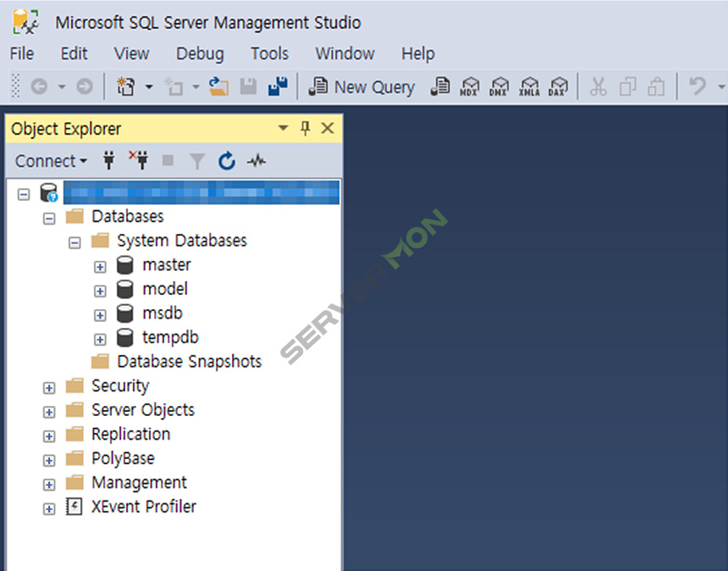The image size is (728, 571).
Task: Select the Databases tree item
Action: point(128,217)
